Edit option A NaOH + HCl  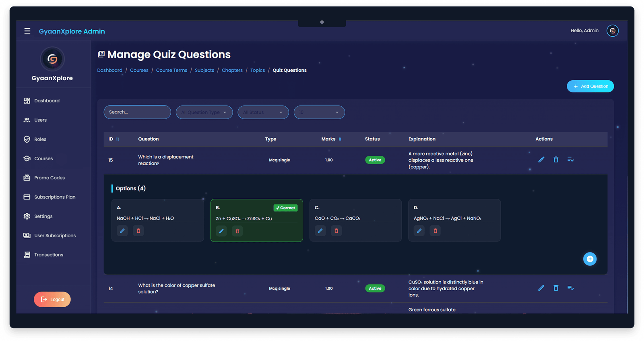point(122,231)
